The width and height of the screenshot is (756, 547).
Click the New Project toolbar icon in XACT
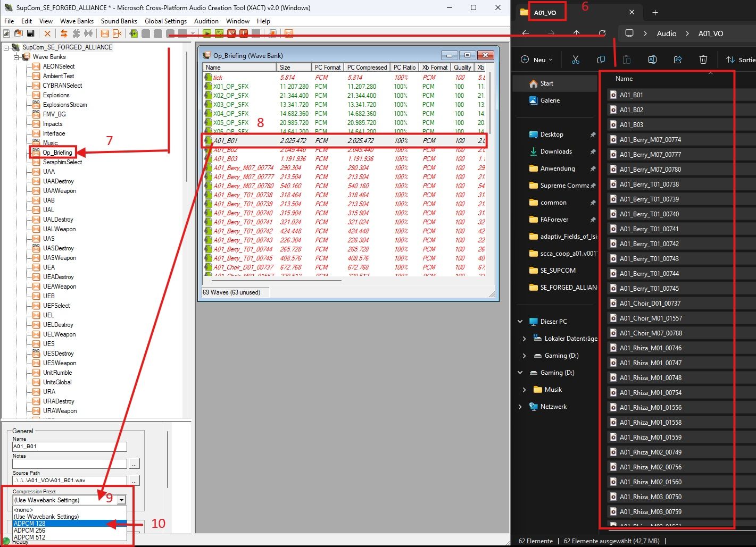(6, 33)
